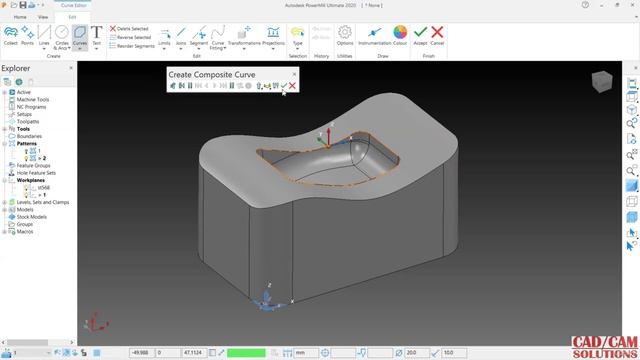Expand the Active node in Explorer
The image size is (640, 360).
(x=4, y=92)
